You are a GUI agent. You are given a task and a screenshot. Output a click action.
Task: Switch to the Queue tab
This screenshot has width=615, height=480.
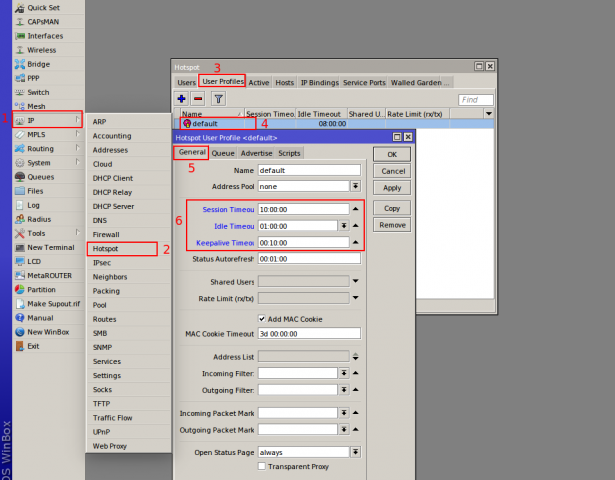pos(222,153)
